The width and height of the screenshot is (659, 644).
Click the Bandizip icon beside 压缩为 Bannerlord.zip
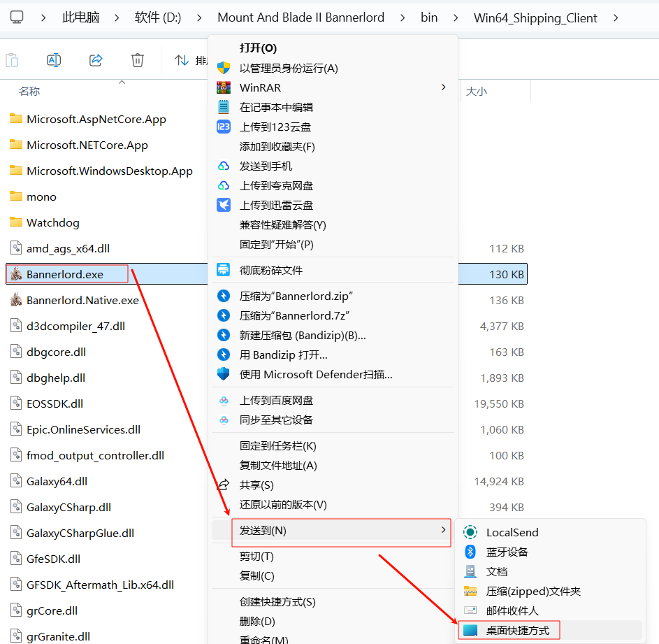[x=224, y=296]
